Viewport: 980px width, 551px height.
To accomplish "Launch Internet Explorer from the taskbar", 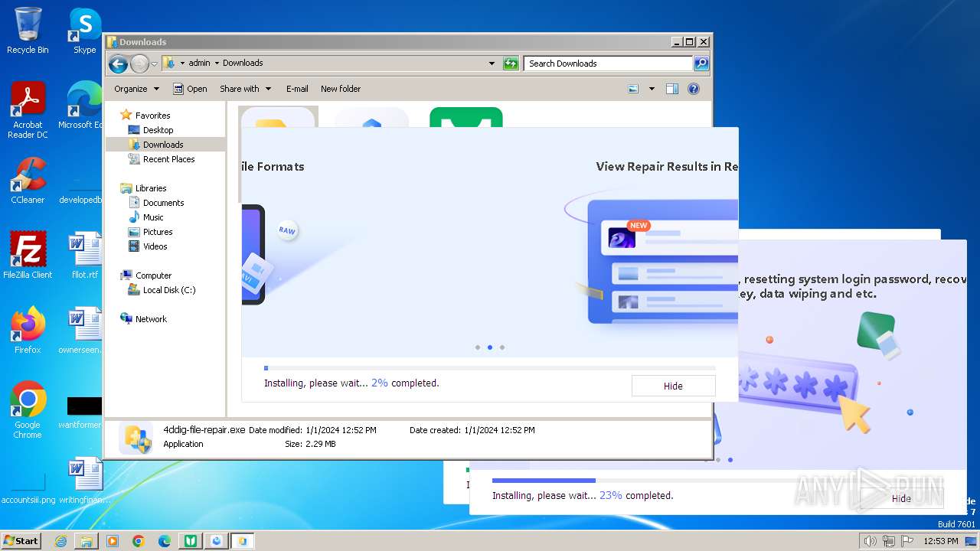I will click(60, 541).
